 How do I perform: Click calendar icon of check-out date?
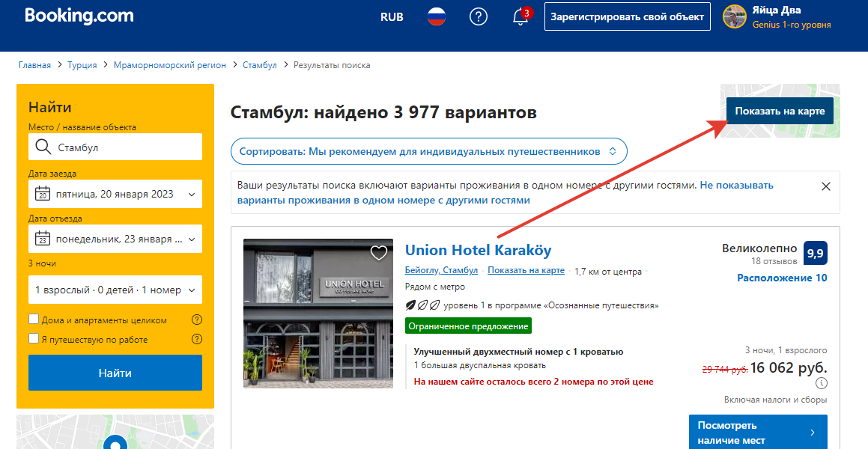42,239
